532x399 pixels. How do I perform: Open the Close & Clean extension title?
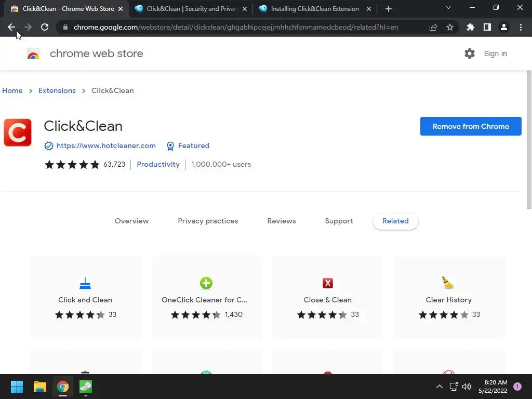click(x=327, y=300)
